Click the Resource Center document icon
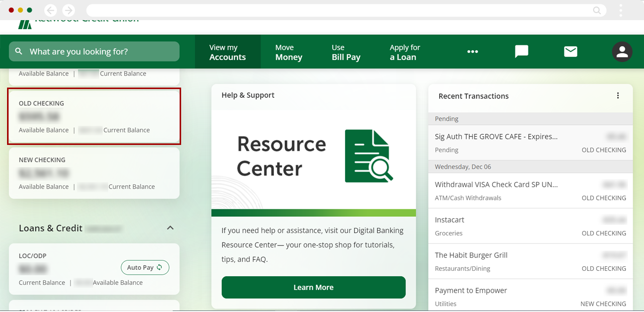The height and width of the screenshot is (312, 644). click(368, 156)
